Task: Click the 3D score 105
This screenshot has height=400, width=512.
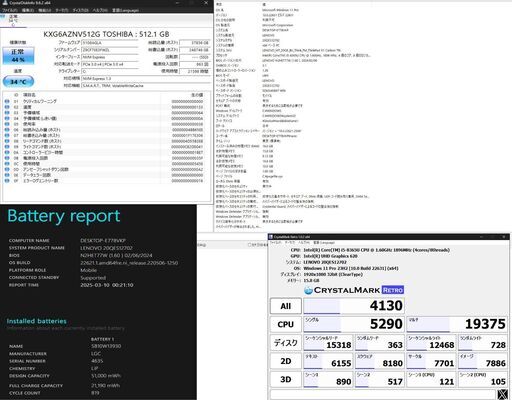Action: (x=483, y=379)
